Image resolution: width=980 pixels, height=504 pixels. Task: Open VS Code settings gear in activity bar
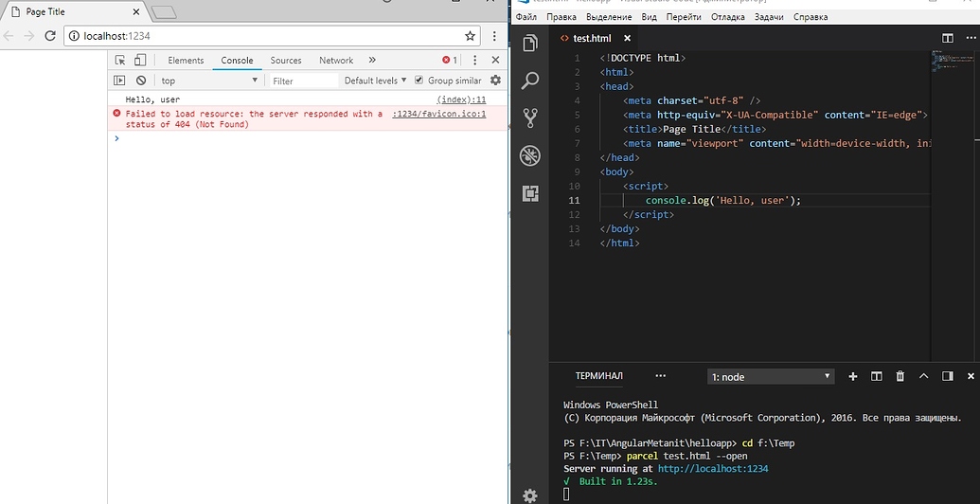point(530,495)
